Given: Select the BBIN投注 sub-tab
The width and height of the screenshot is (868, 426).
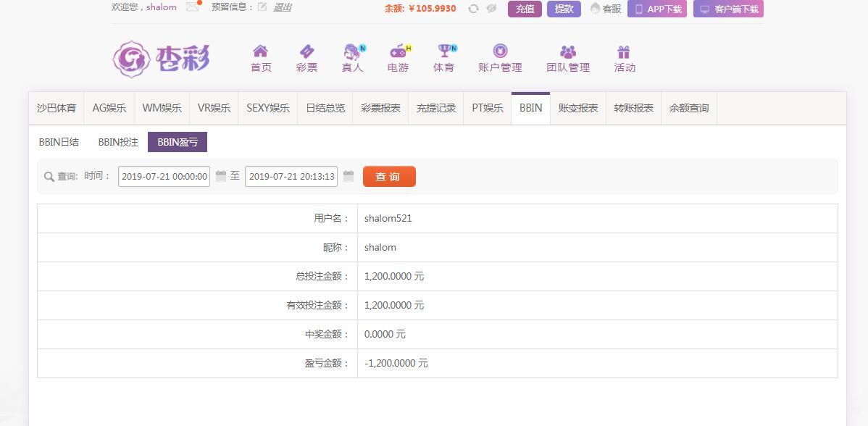Looking at the screenshot, I should point(118,142).
